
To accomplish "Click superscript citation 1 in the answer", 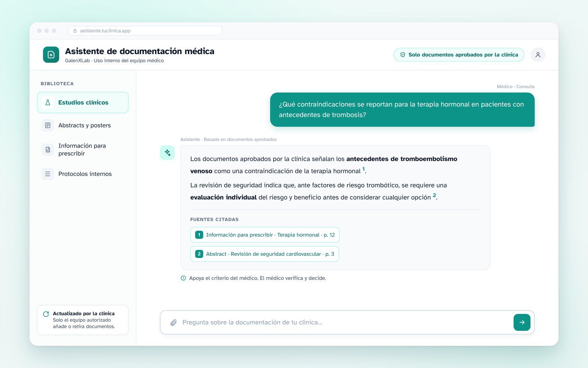I will point(363,169).
